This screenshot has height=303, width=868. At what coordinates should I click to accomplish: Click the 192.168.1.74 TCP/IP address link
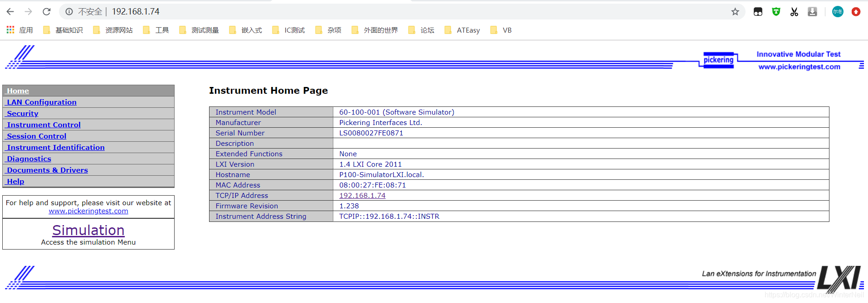pyautogui.click(x=362, y=196)
